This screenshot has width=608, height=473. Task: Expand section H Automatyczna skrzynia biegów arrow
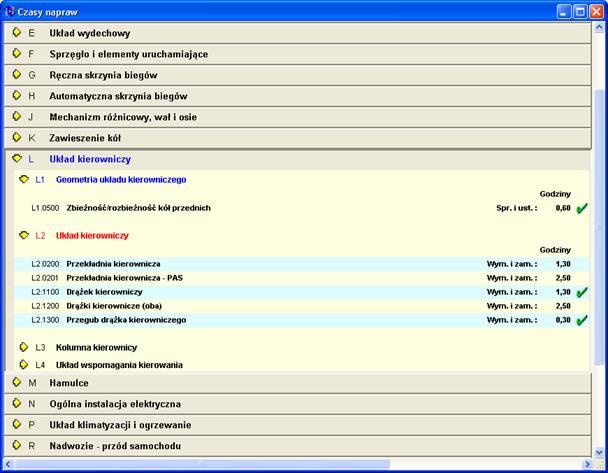click(x=17, y=95)
